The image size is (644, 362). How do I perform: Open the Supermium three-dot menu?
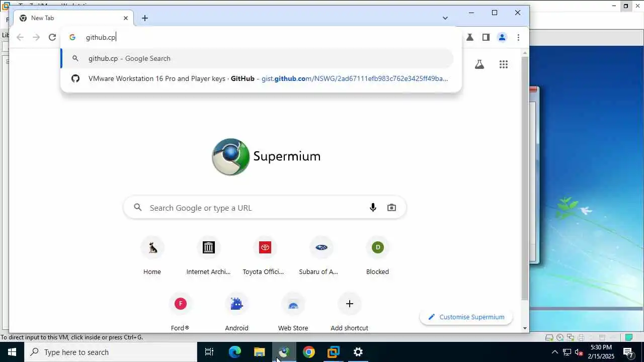click(x=518, y=37)
